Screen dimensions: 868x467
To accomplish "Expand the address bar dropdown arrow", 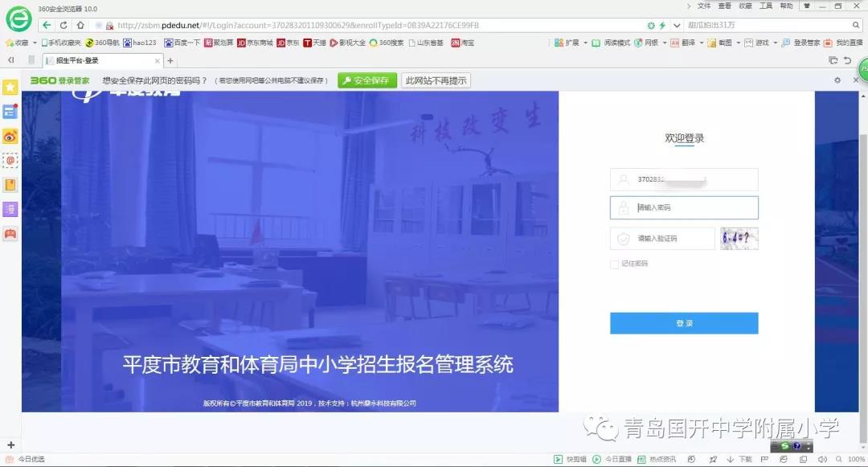I will (677, 26).
